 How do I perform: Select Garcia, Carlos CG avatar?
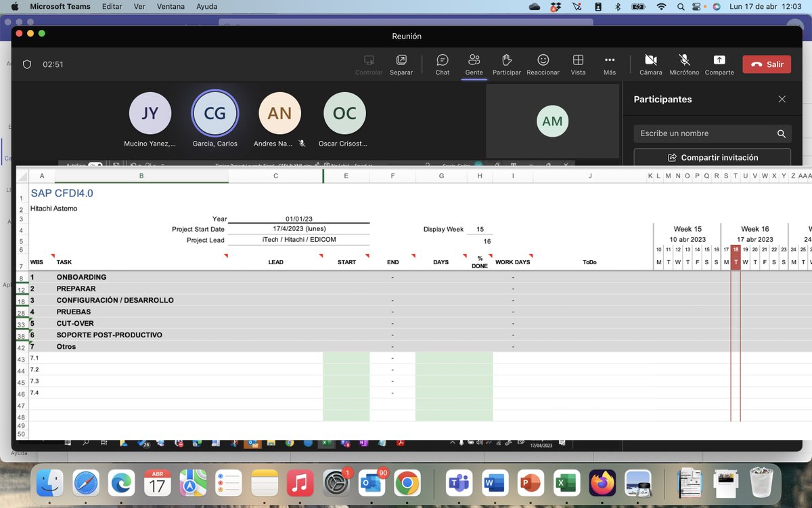coord(215,113)
